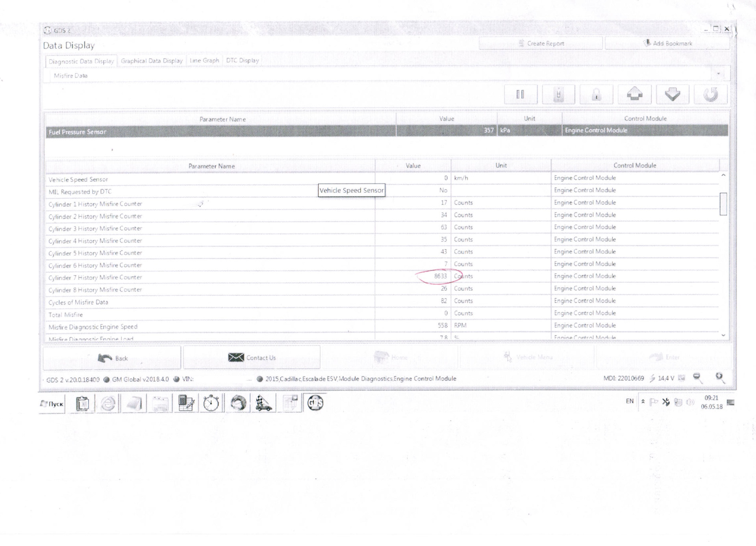Pause the live data stream
Screen dimensions: 756x546
pos(520,95)
